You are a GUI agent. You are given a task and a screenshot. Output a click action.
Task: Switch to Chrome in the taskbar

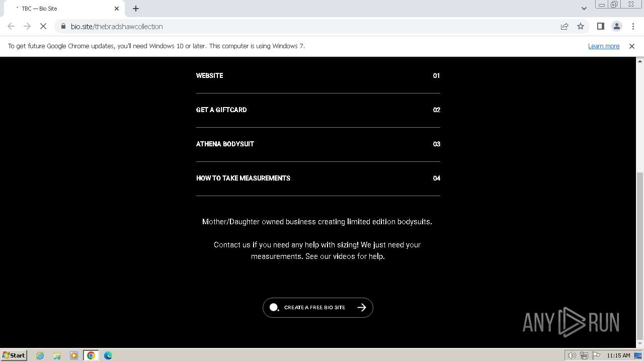91,355
